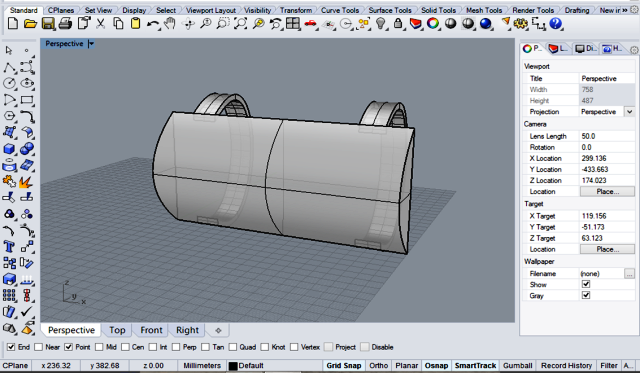The width and height of the screenshot is (640, 373).
Task: Open the Curve Tools toolbar tab
Action: point(340,10)
